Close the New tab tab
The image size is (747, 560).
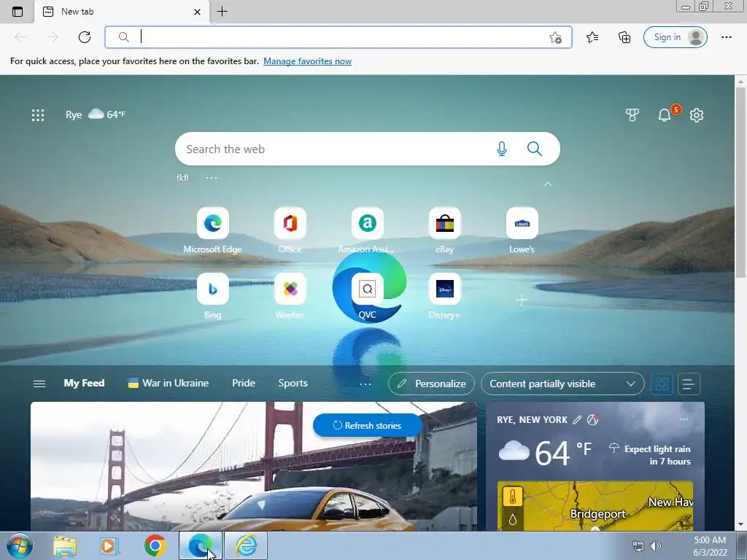pyautogui.click(x=197, y=12)
